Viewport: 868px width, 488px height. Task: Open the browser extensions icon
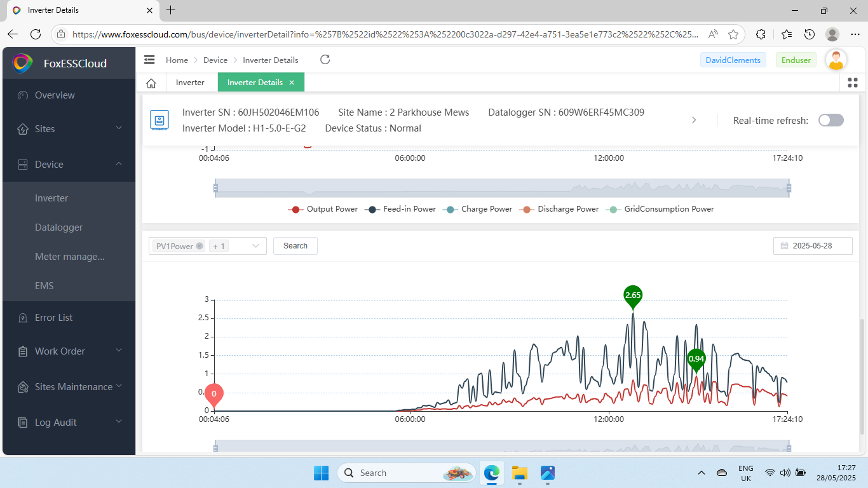coord(761,34)
